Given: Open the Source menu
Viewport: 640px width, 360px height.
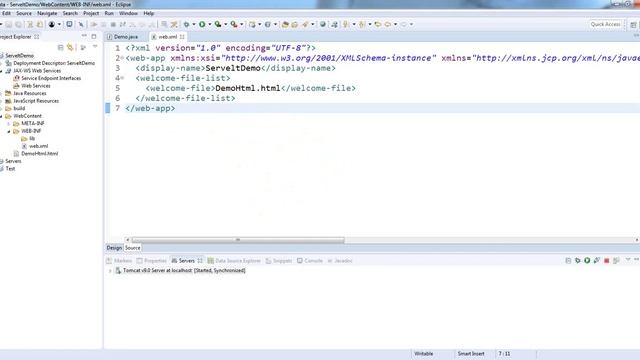Looking at the screenshot, I should (24, 13).
